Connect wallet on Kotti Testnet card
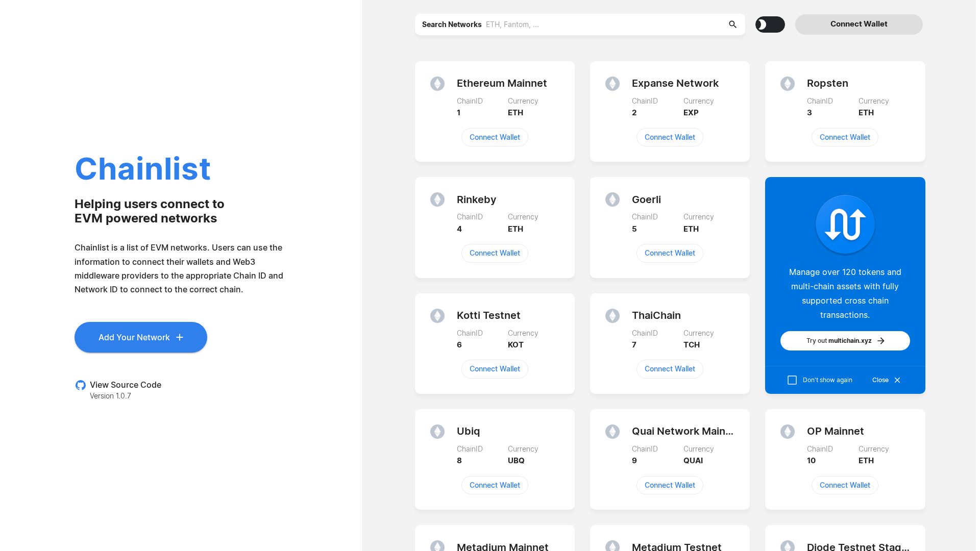Viewport: 980px width, 551px height. [x=495, y=369]
